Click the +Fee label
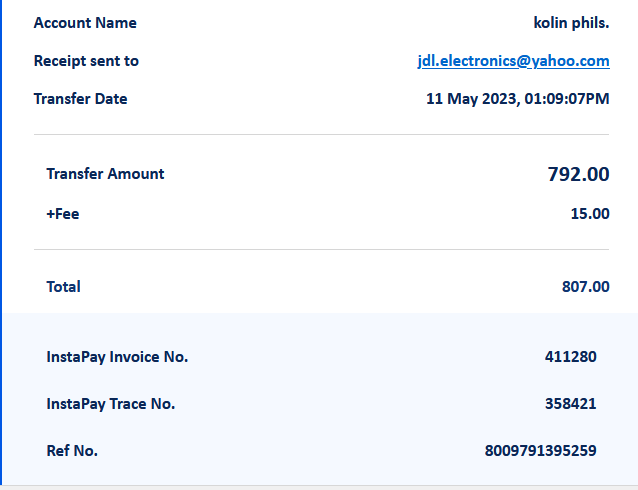 pyautogui.click(x=62, y=213)
